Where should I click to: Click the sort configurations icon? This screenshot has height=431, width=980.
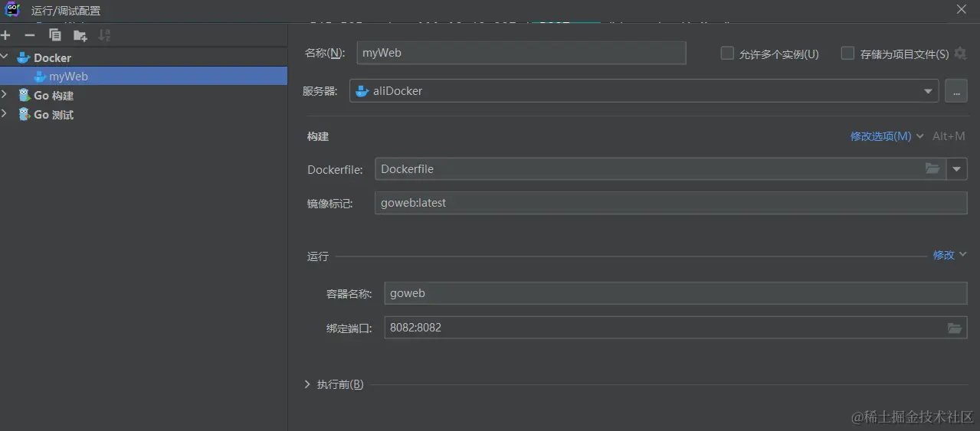(x=104, y=35)
